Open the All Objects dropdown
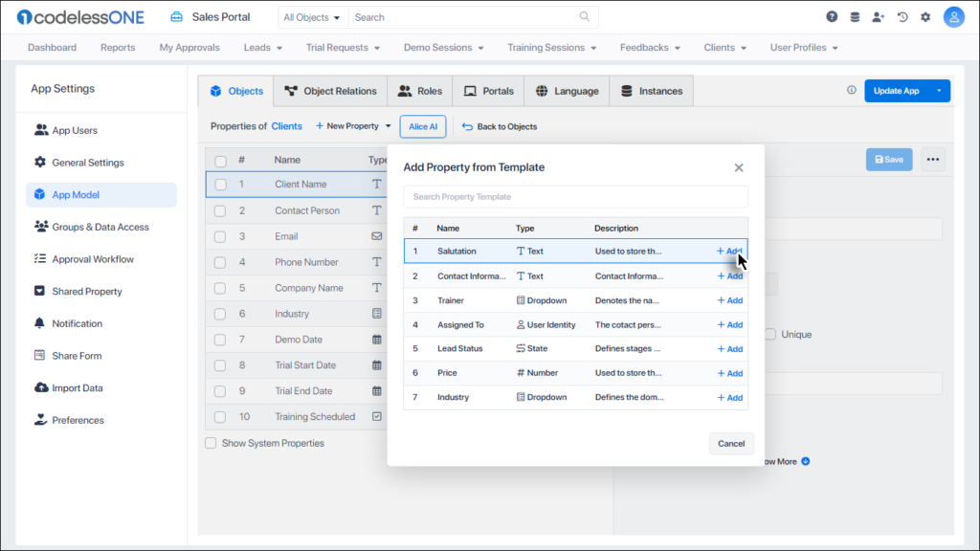 (311, 17)
